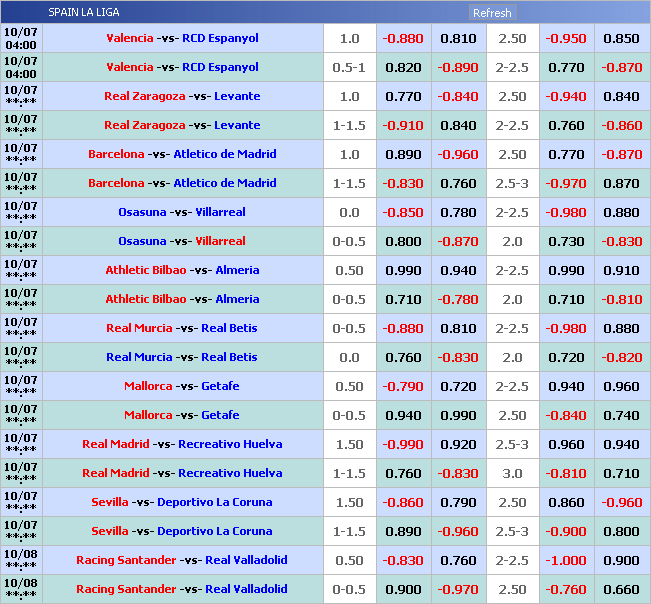The image size is (651, 604).
Task: Select the -0.790 odds for Mallorca
Action: point(403,386)
